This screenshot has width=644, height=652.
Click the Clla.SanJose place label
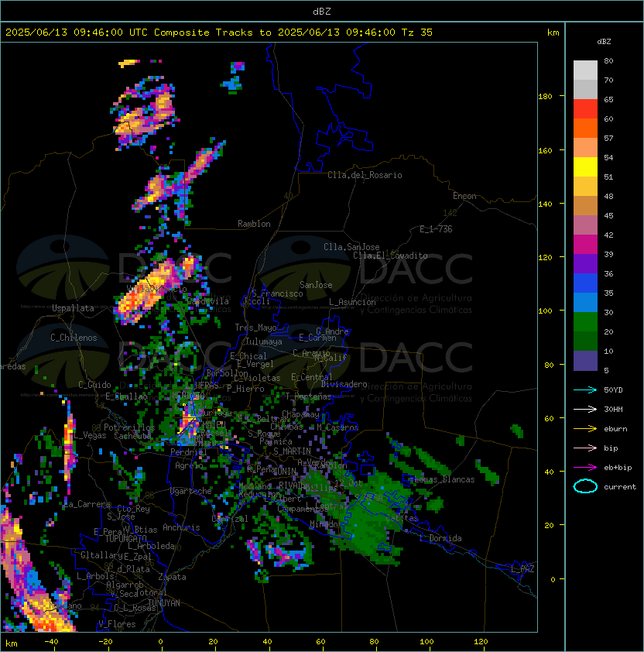click(351, 247)
